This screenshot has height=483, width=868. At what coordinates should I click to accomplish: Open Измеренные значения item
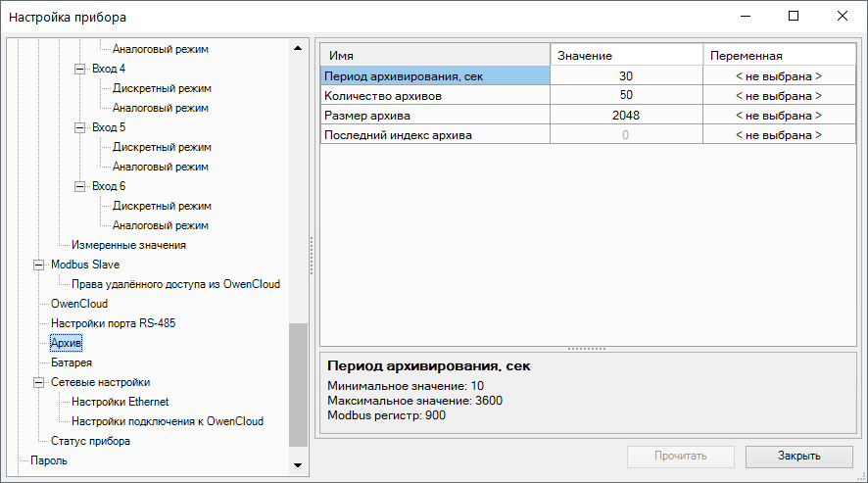click(x=128, y=245)
